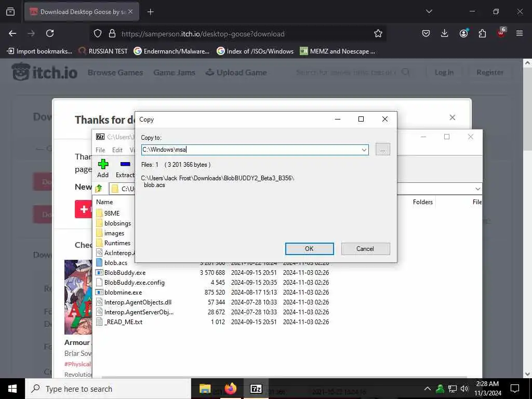Viewport: 532px width, 399px height.
Task: Expand the 7-Zip address bar dropdown
Action: click(477, 189)
